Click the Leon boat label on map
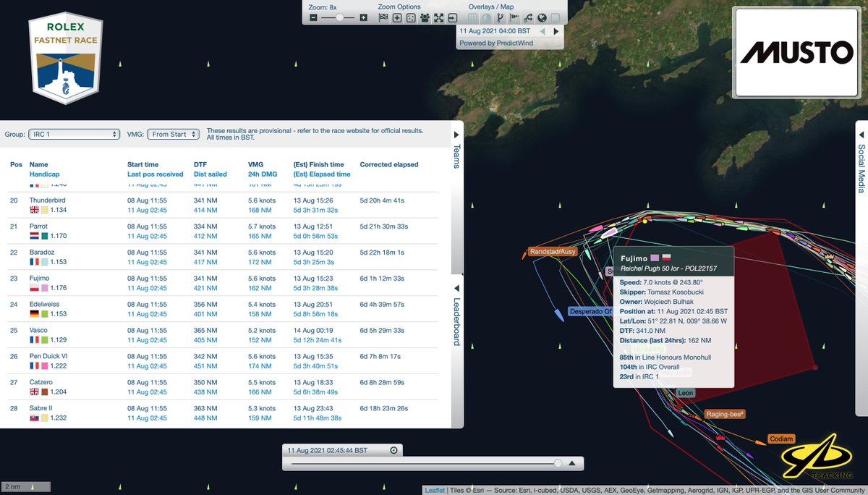The image size is (868, 495). pos(685,393)
